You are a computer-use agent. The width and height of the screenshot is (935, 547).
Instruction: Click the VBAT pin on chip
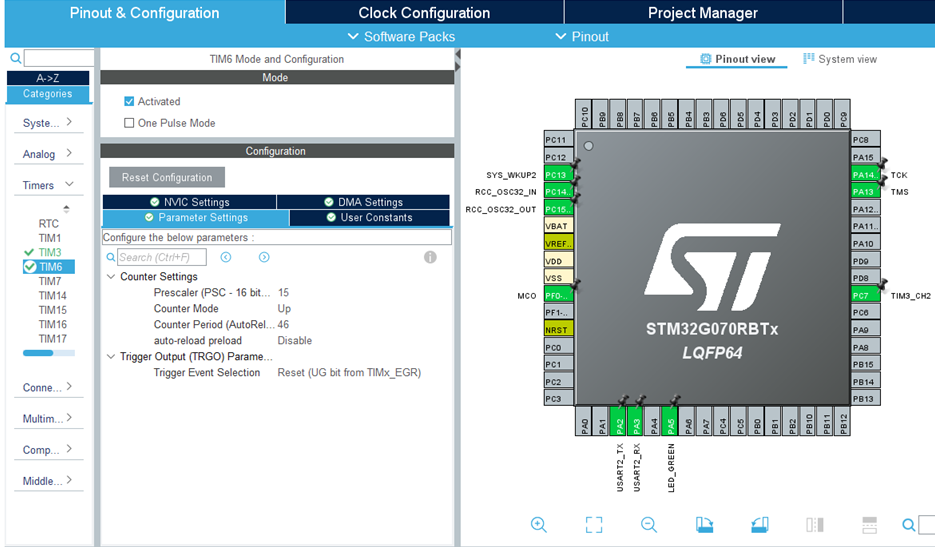coord(559,226)
